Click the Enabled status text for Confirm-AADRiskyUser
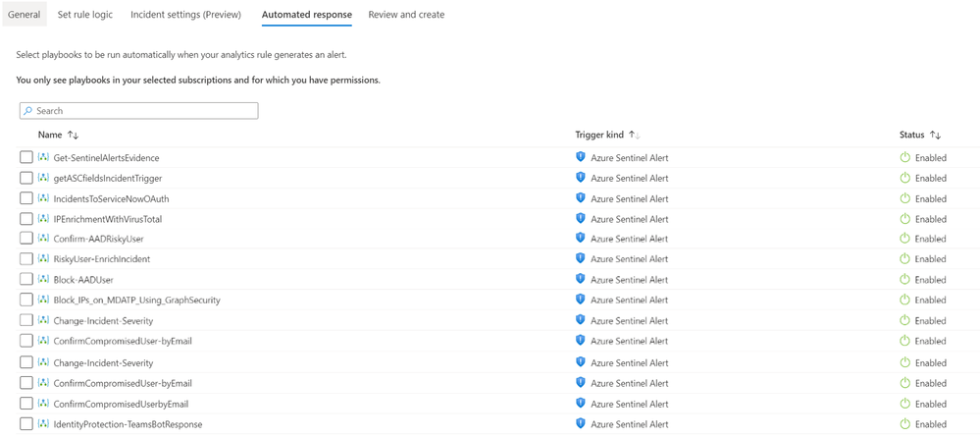 point(931,239)
